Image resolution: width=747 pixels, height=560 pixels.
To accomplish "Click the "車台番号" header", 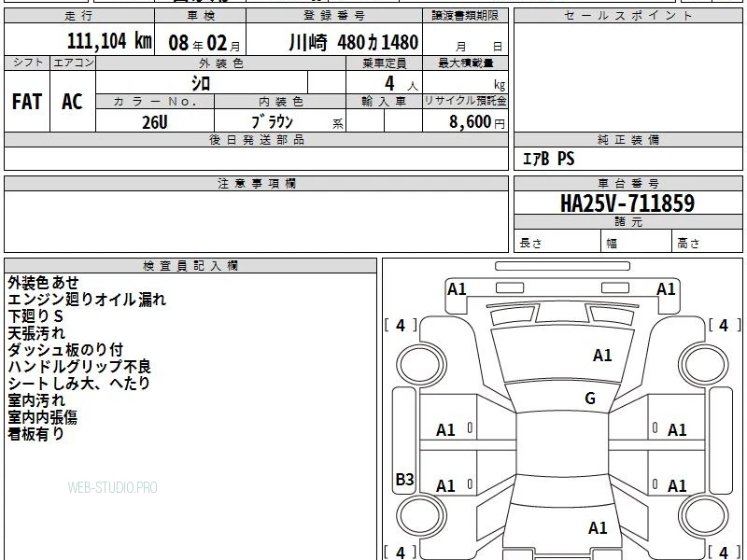I will (627, 183).
